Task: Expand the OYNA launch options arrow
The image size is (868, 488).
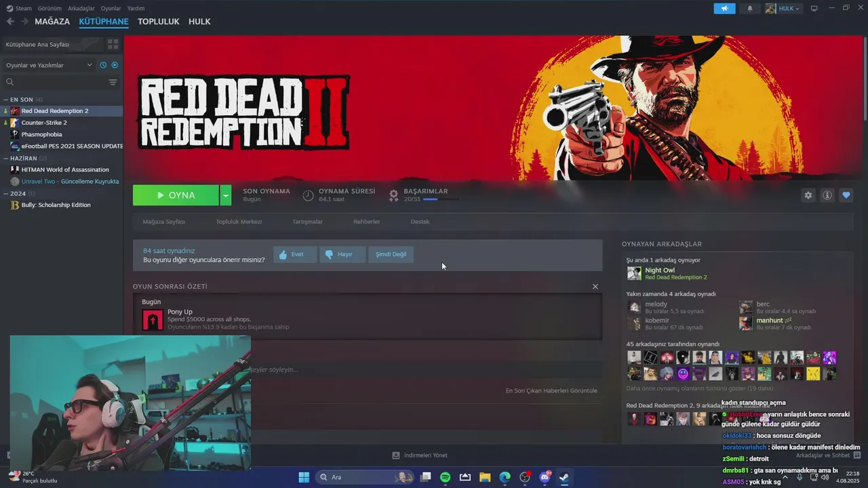Action: [225, 195]
